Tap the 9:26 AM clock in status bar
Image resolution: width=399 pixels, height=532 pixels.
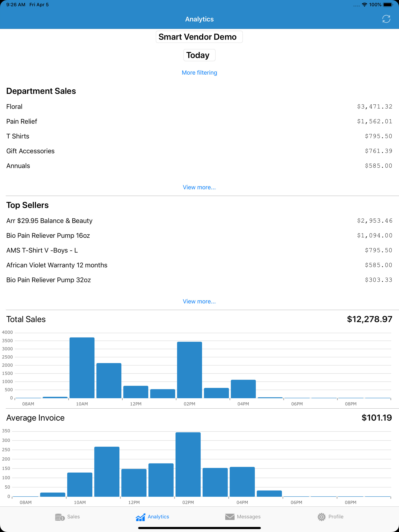click(16, 4)
